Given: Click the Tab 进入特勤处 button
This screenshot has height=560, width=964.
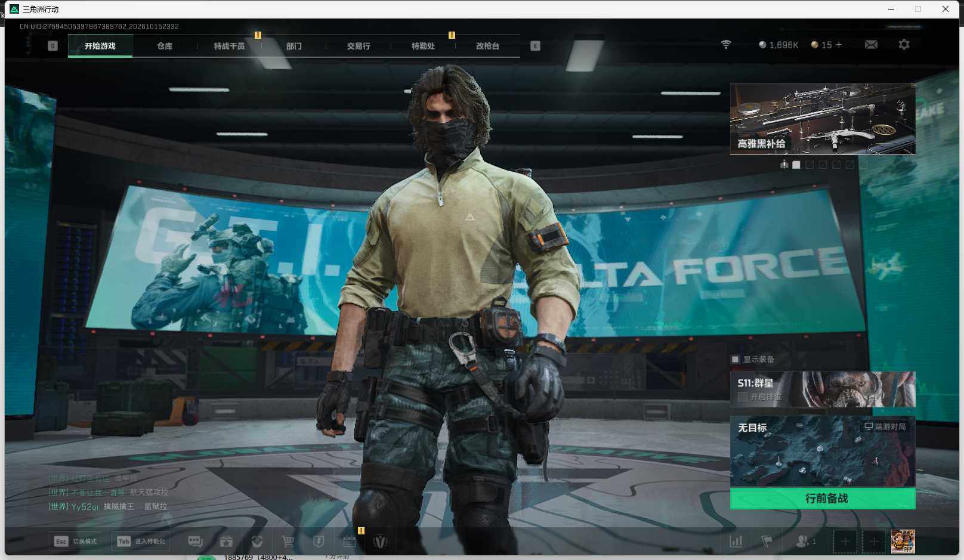Looking at the screenshot, I should pos(141,542).
